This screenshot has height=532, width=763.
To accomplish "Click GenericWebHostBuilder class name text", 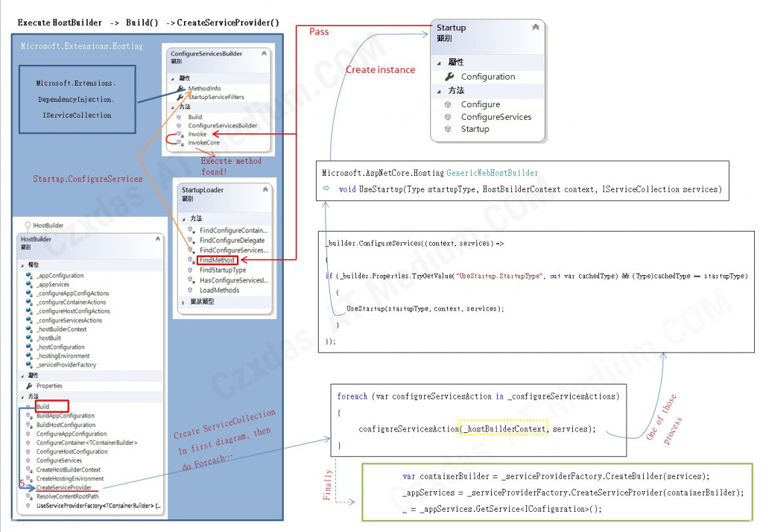I will pos(492,173).
